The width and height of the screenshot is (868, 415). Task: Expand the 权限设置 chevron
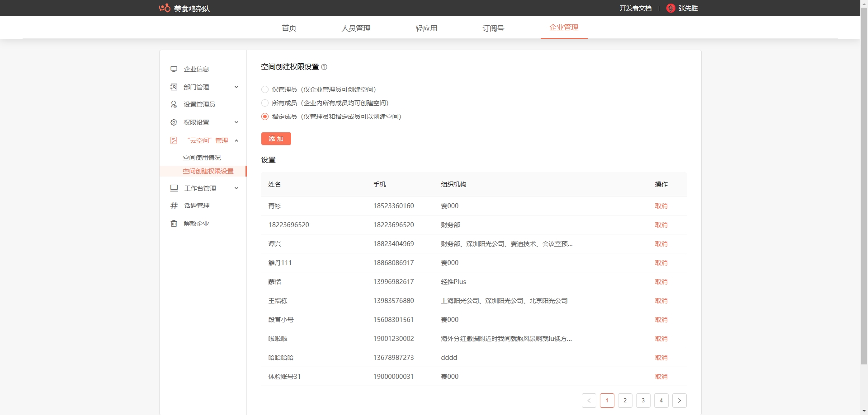(236, 122)
